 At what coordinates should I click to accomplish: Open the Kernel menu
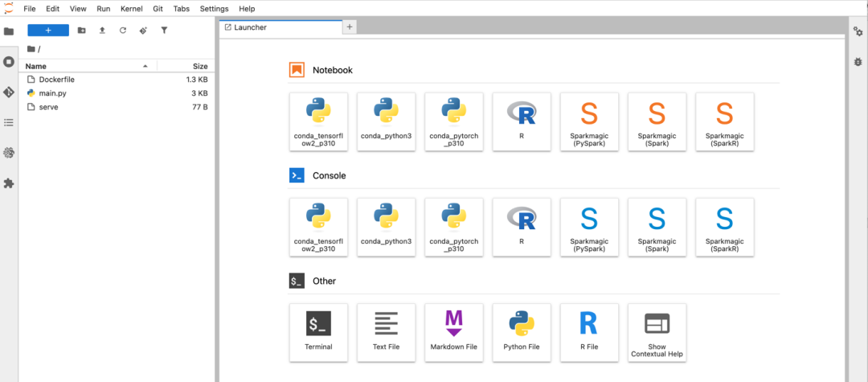coord(132,9)
